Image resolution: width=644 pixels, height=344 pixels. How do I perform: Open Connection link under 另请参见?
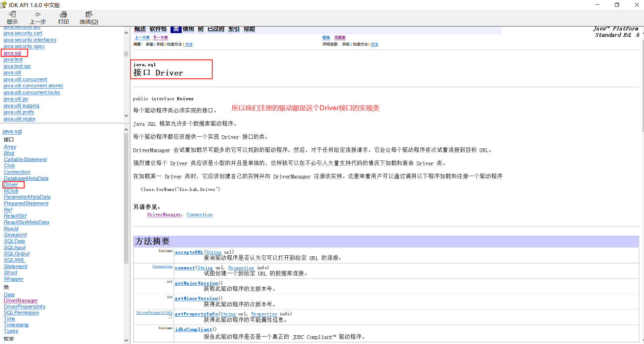199,214
